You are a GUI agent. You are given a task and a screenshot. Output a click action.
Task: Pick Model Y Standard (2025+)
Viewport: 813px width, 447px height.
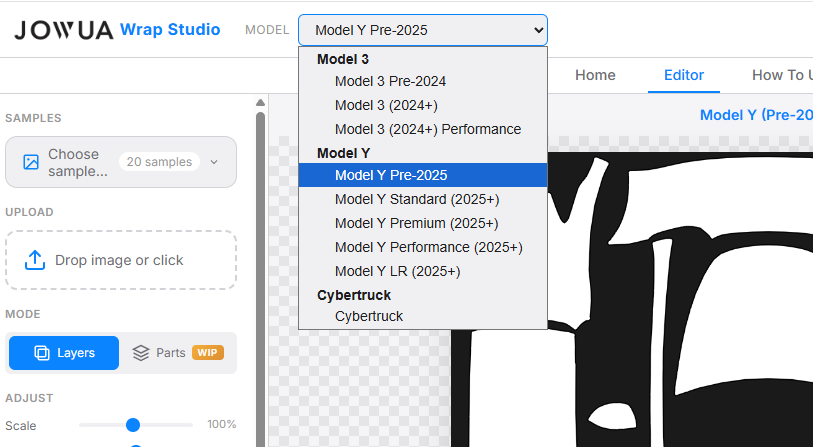pos(417,199)
